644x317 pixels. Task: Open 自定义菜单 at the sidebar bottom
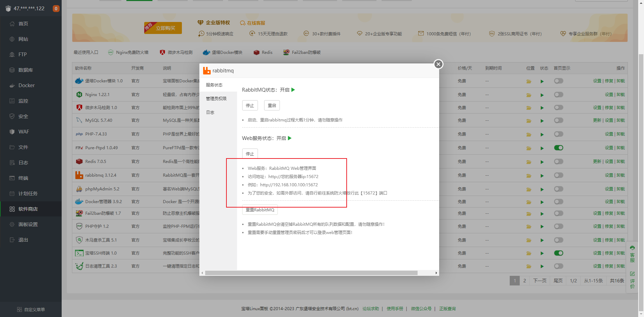tap(31, 309)
